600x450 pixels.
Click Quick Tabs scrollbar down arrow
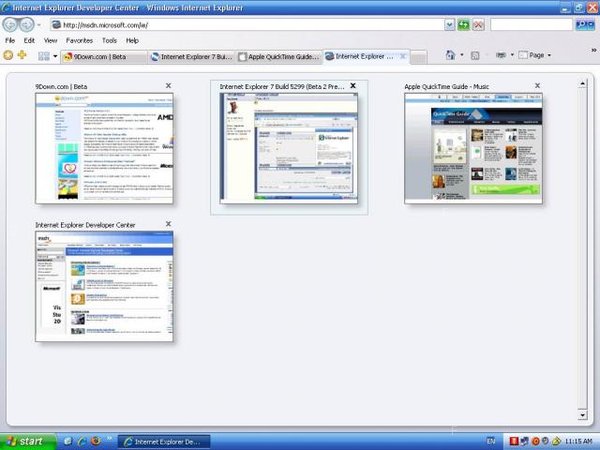[582, 415]
